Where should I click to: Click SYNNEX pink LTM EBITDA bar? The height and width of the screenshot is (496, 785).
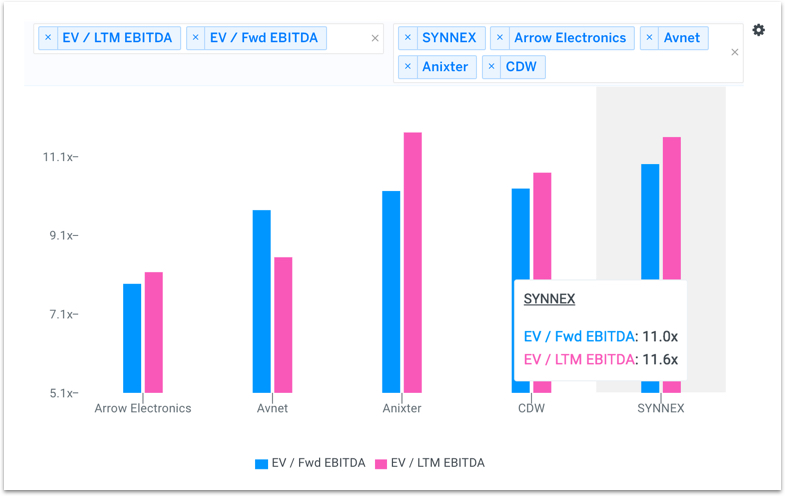click(x=672, y=208)
